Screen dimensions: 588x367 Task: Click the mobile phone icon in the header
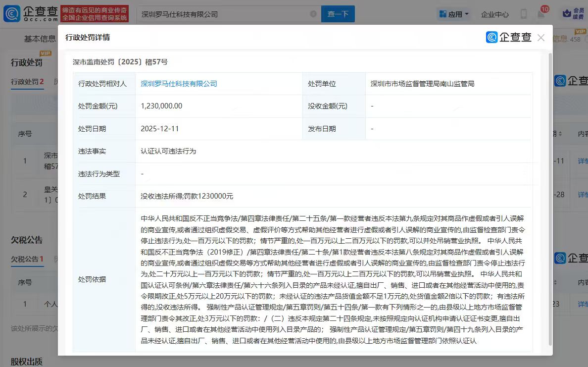pyautogui.click(x=524, y=14)
